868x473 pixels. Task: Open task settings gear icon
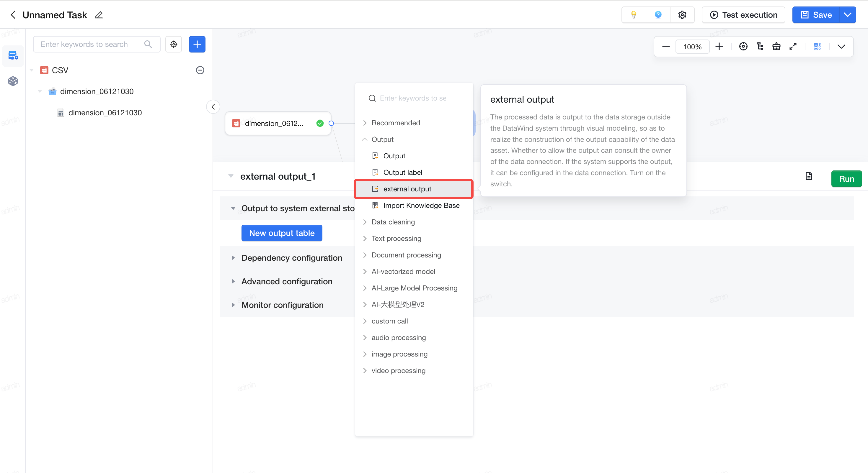[x=682, y=15]
